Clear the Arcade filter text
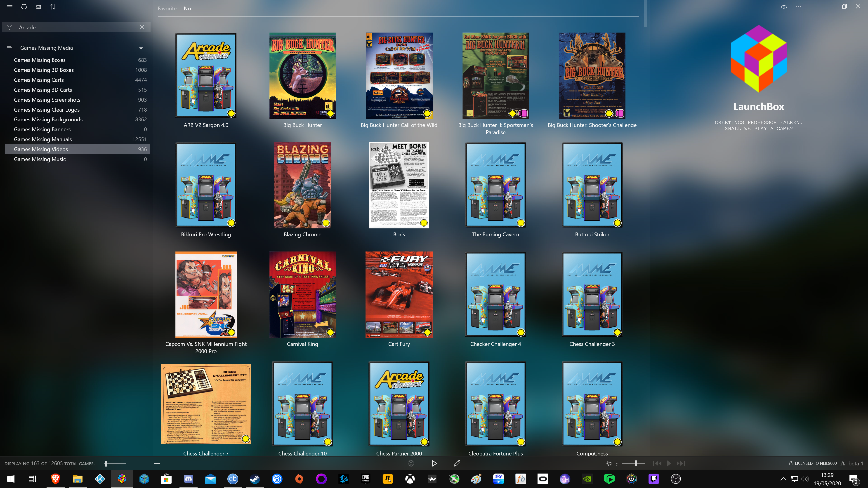868x488 pixels. (x=142, y=27)
